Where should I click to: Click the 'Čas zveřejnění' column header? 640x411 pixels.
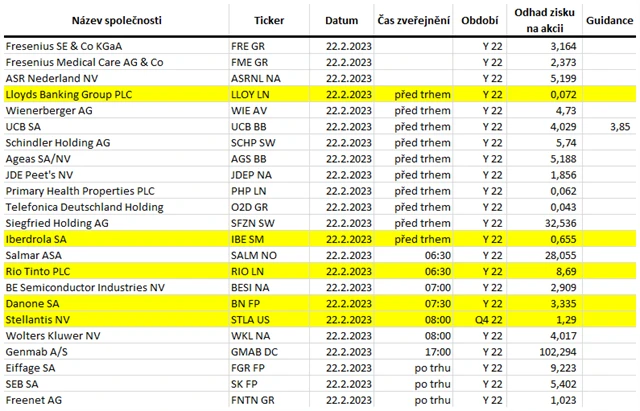pyautogui.click(x=413, y=20)
